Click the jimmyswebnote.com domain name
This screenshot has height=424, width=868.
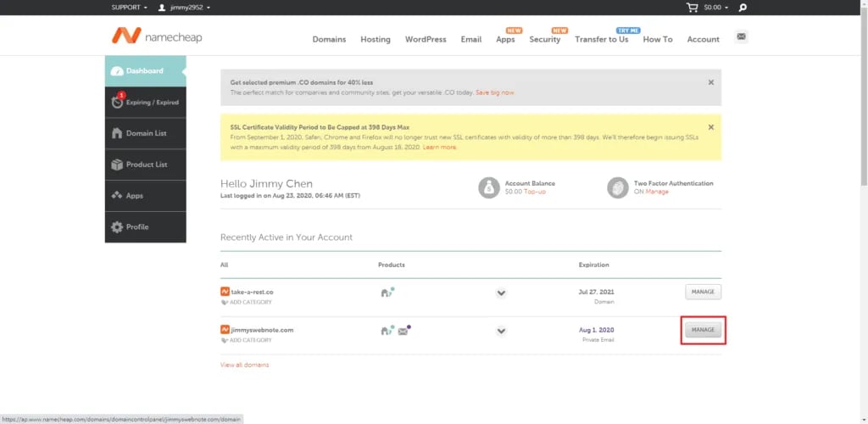point(262,330)
